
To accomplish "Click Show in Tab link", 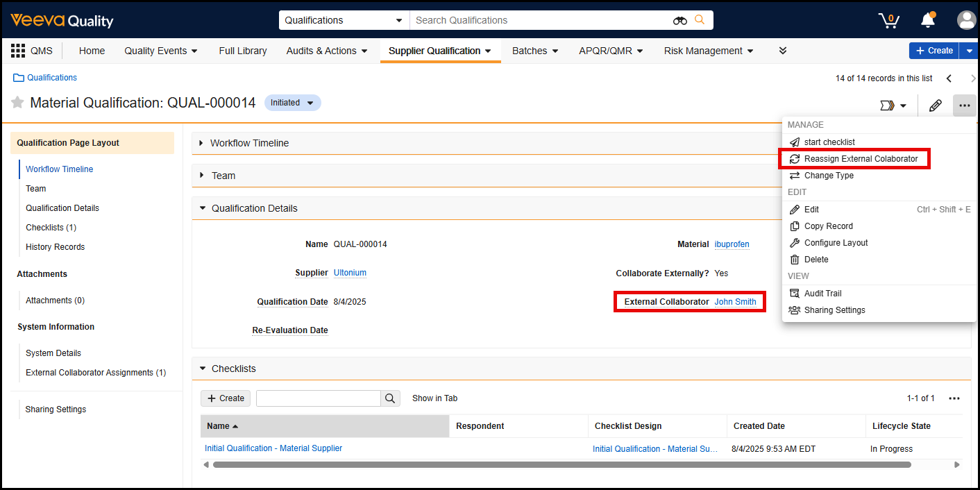I will click(434, 398).
